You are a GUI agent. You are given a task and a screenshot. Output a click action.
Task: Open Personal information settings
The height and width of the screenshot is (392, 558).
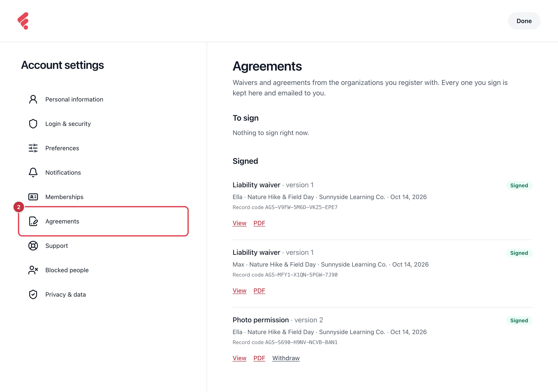click(103, 99)
